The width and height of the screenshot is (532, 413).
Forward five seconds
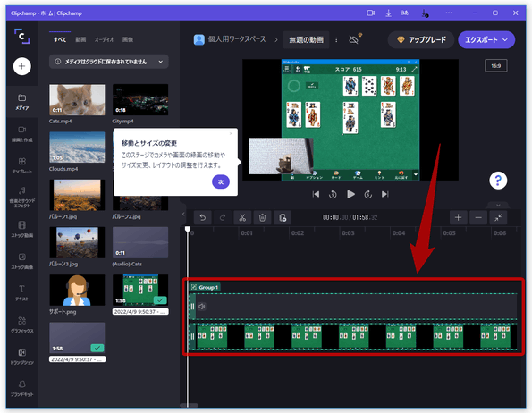[368, 194]
